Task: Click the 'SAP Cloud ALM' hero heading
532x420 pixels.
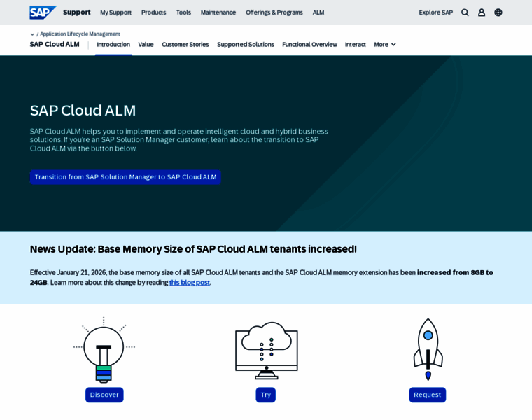Action: (x=83, y=111)
